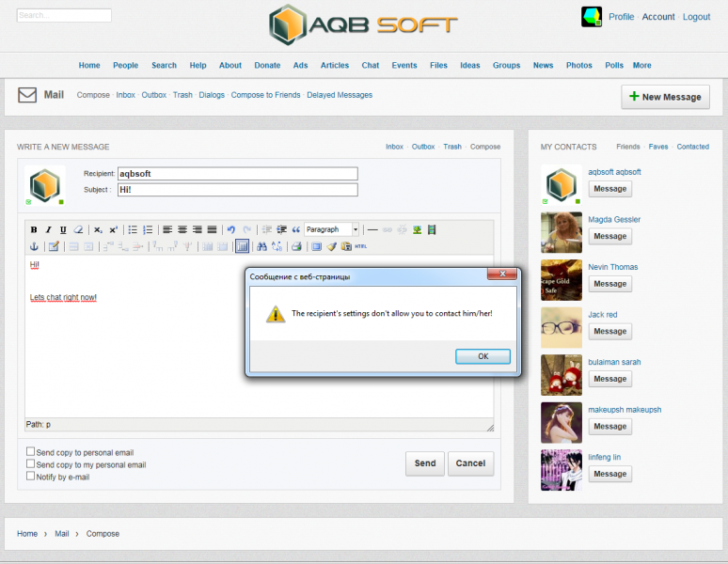Apply subscript formatting
This screenshot has width=728, height=564.
click(98, 229)
